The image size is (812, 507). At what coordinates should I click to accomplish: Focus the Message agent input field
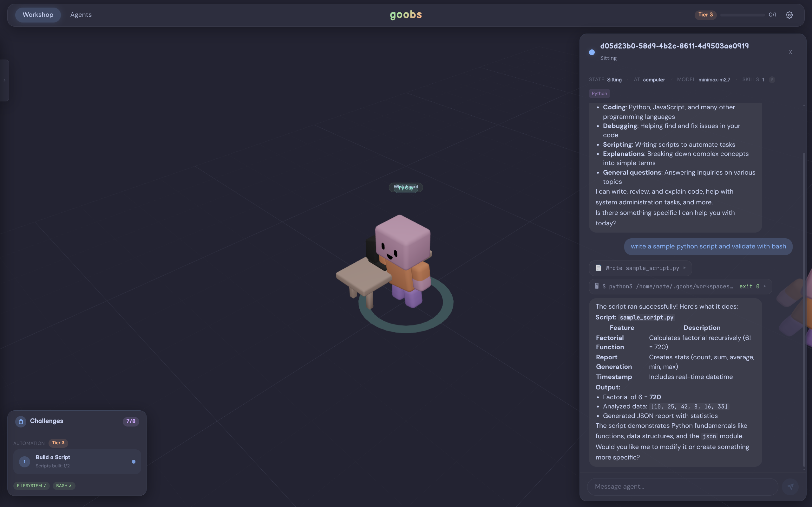683,486
